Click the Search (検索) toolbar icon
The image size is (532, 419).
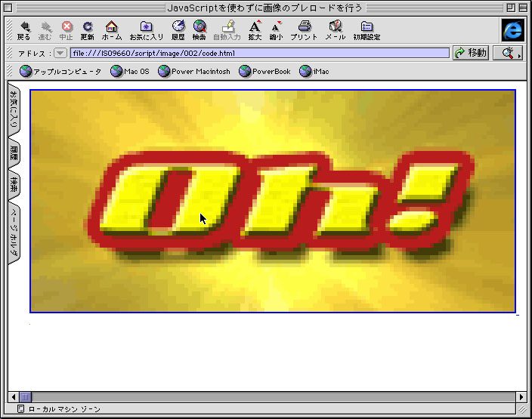199,27
